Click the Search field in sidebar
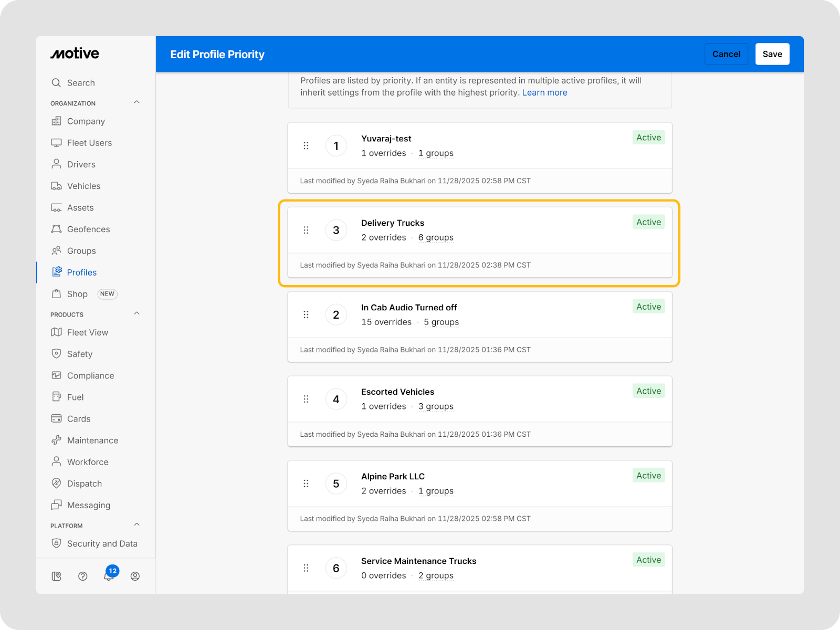Image resolution: width=840 pixels, height=630 pixels. point(81,83)
